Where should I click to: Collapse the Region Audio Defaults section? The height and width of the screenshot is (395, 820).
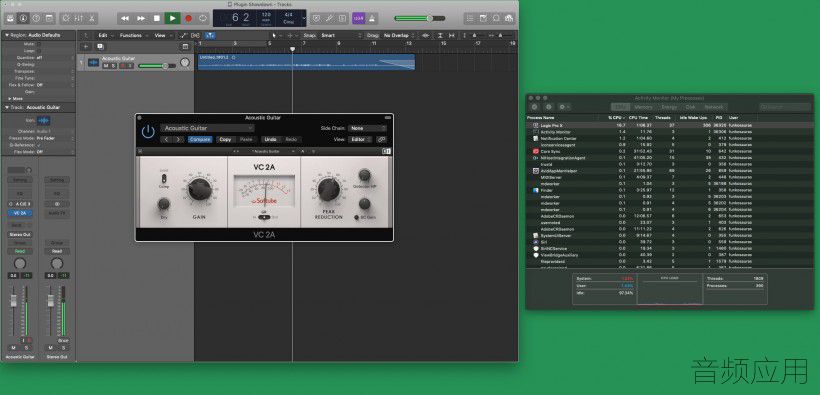(x=7, y=35)
